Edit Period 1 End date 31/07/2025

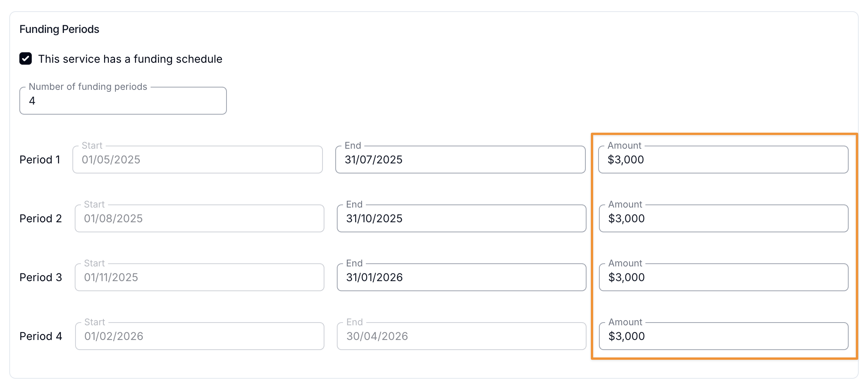click(460, 160)
